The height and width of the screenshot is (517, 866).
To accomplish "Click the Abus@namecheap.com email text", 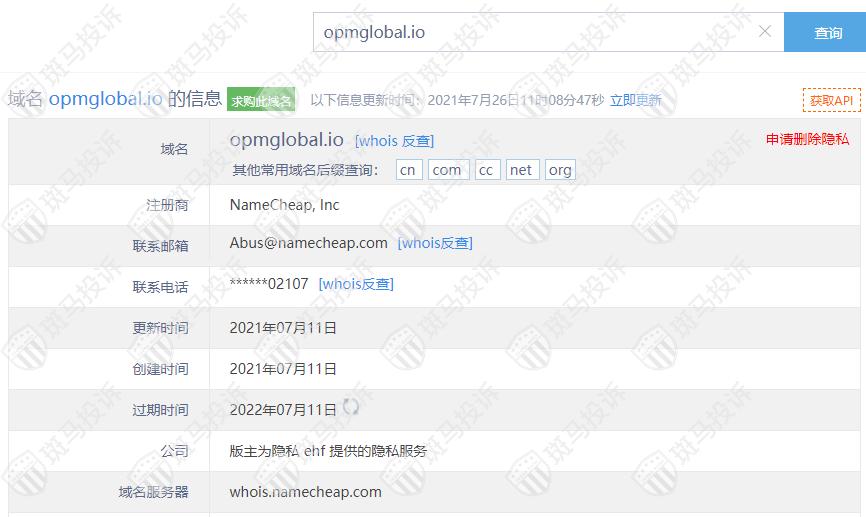I will tap(308, 243).
